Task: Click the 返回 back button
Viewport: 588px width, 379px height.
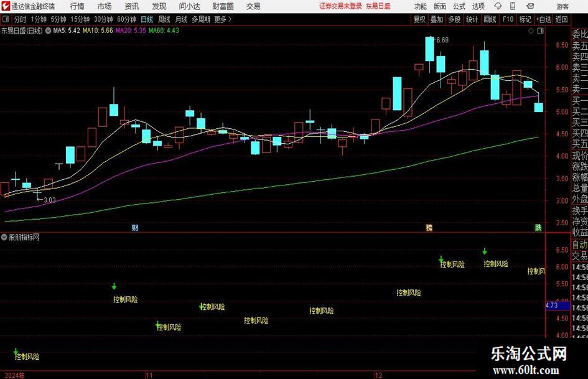Action: (x=561, y=19)
